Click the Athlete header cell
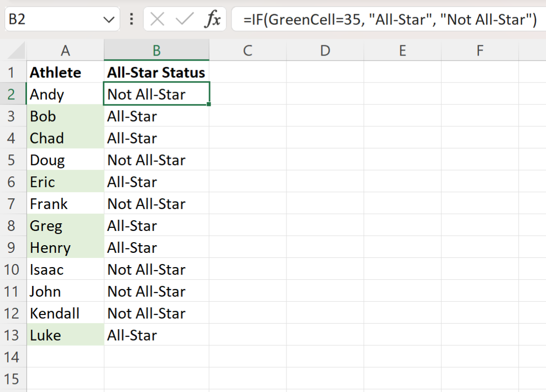This screenshot has height=392, width=546. point(65,72)
